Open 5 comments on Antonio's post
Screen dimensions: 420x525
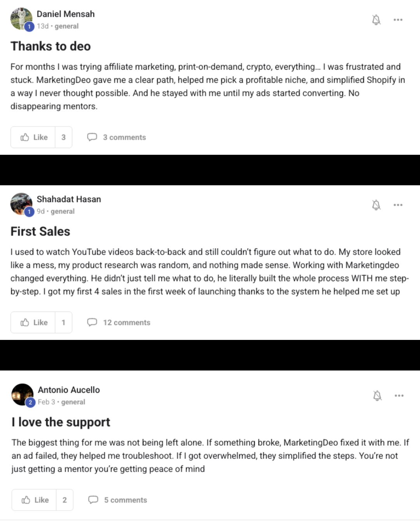pyautogui.click(x=118, y=500)
